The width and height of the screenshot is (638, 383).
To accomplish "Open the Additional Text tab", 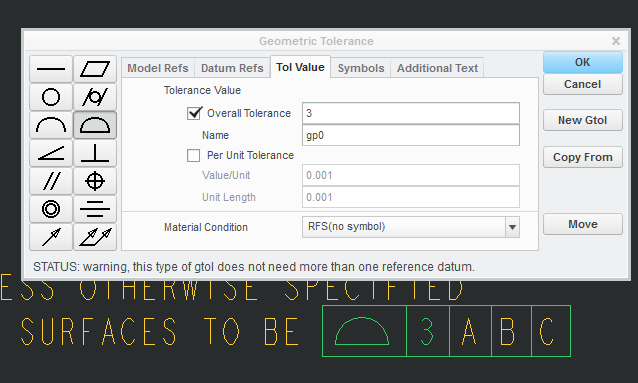I will coord(437,68).
